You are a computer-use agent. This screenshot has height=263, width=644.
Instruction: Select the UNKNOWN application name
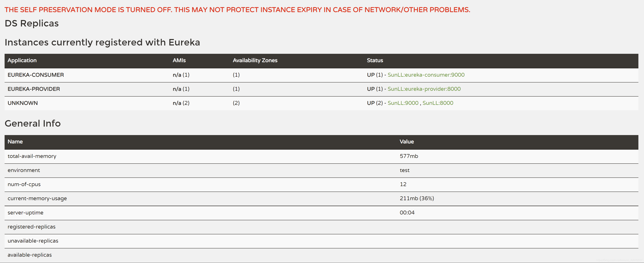23,103
